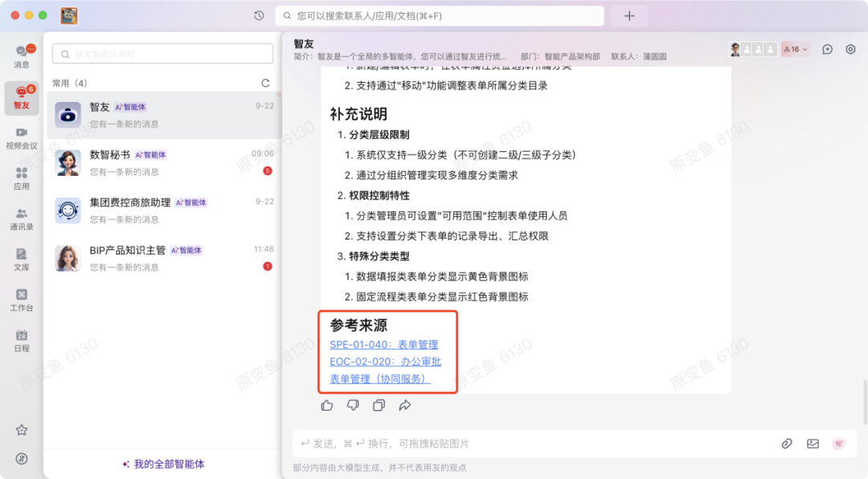Refresh the 常用 agent list
The height and width of the screenshot is (479, 868).
(x=265, y=83)
